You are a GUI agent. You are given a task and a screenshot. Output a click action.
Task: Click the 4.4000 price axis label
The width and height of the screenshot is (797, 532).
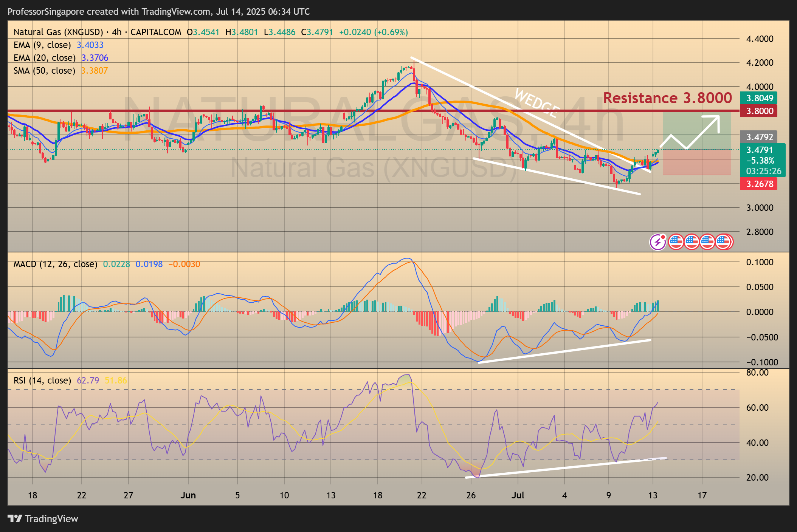click(760, 39)
